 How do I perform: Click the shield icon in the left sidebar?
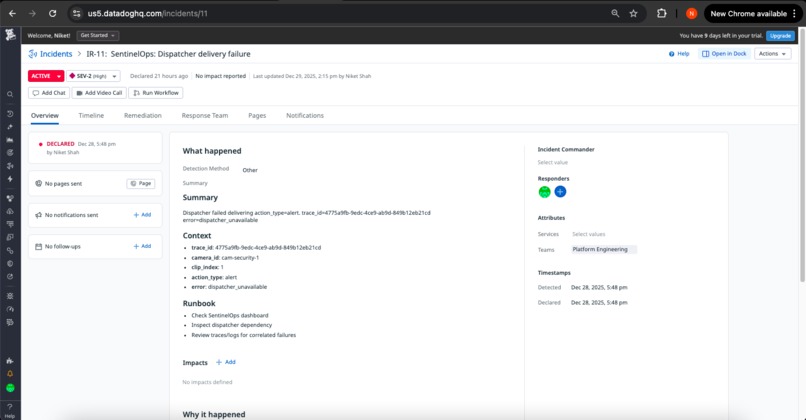click(10, 264)
